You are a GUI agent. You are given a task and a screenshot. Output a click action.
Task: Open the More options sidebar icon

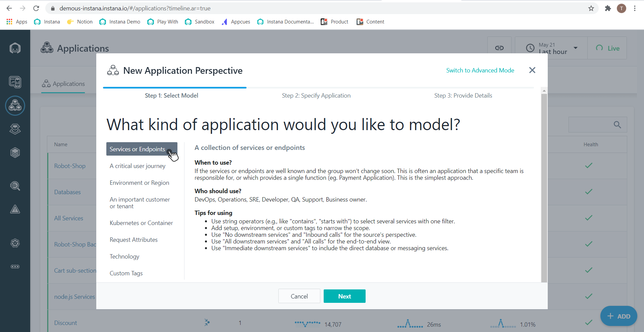click(x=15, y=267)
